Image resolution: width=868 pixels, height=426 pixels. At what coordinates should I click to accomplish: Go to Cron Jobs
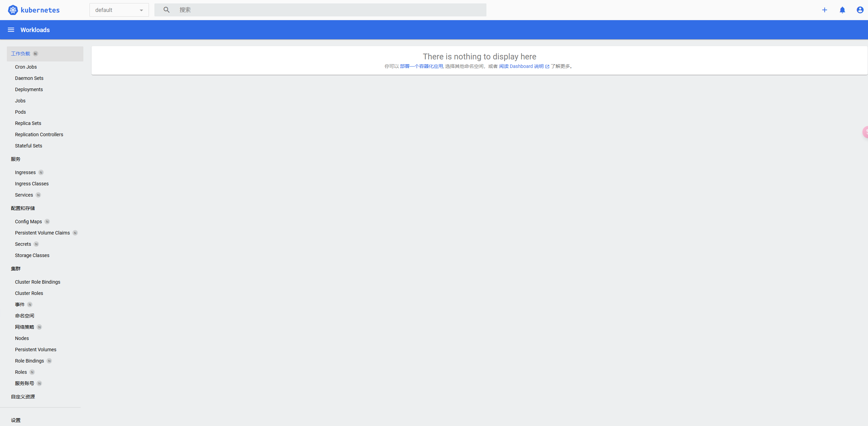(x=26, y=67)
